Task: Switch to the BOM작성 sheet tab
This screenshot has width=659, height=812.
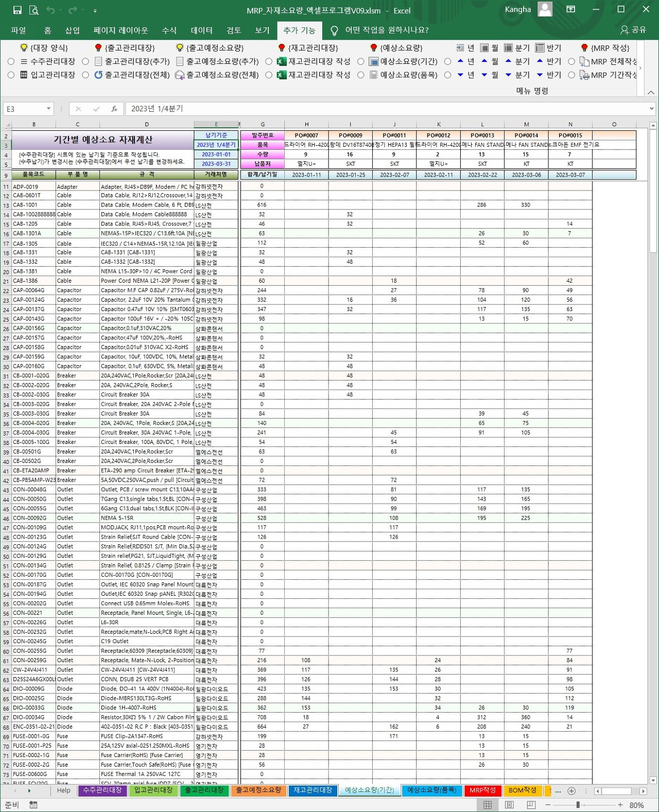Action: tap(522, 790)
